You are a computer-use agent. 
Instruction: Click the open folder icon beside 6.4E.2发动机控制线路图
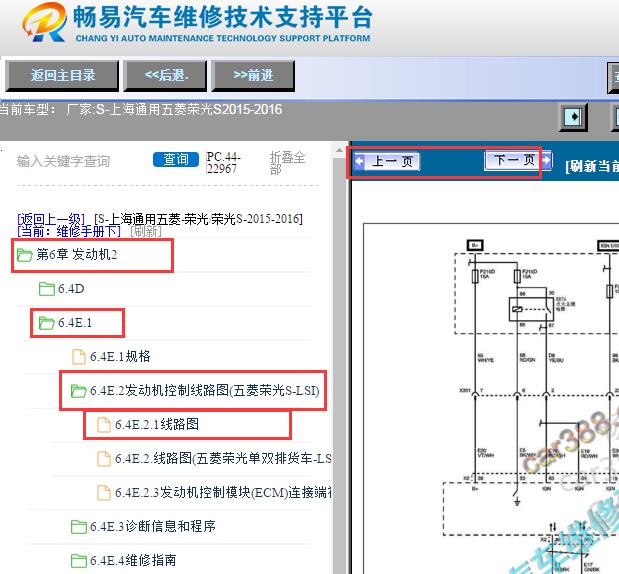[x=79, y=391]
